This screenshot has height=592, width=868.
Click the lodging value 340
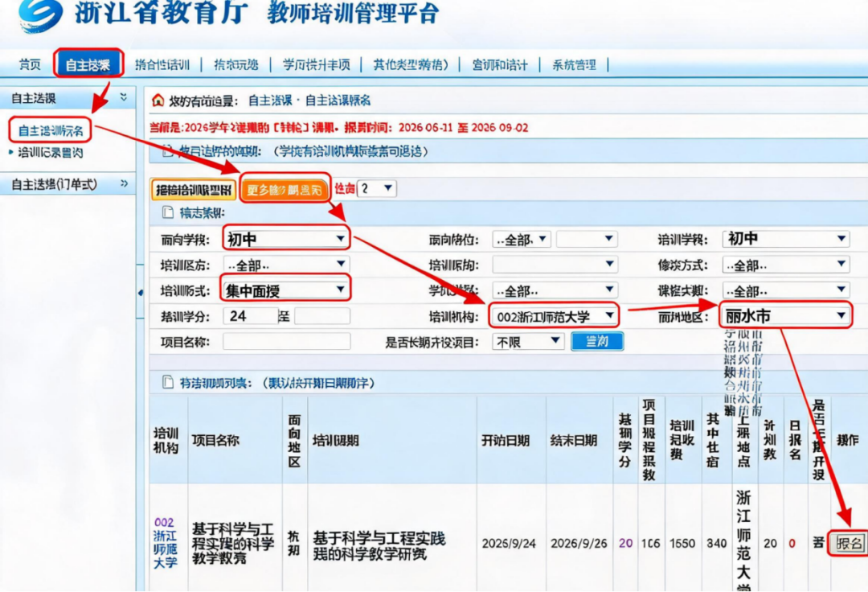[716, 543]
